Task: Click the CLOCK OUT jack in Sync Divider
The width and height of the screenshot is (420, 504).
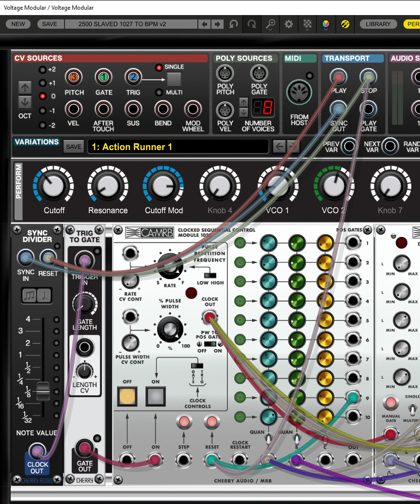Action: tap(37, 451)
